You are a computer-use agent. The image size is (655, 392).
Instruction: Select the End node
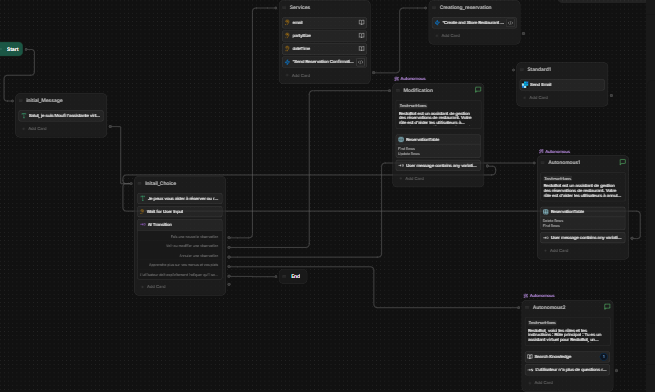(x=293, y=276)
